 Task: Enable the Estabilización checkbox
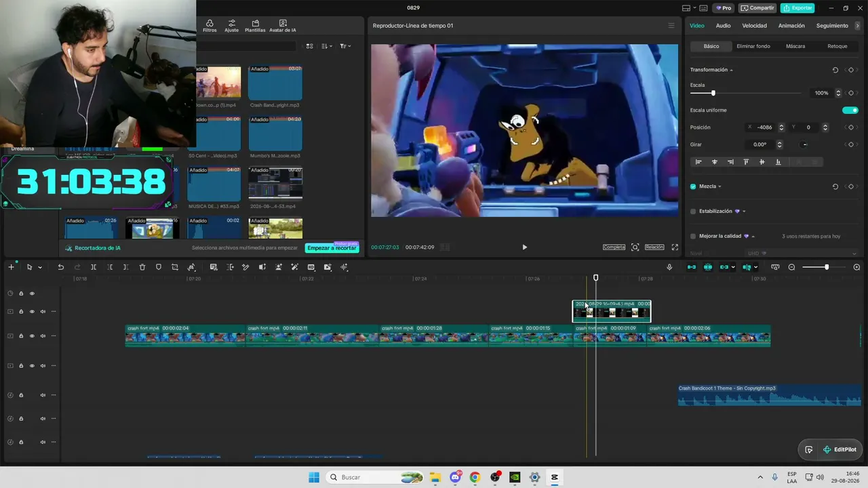click(693, 211)
